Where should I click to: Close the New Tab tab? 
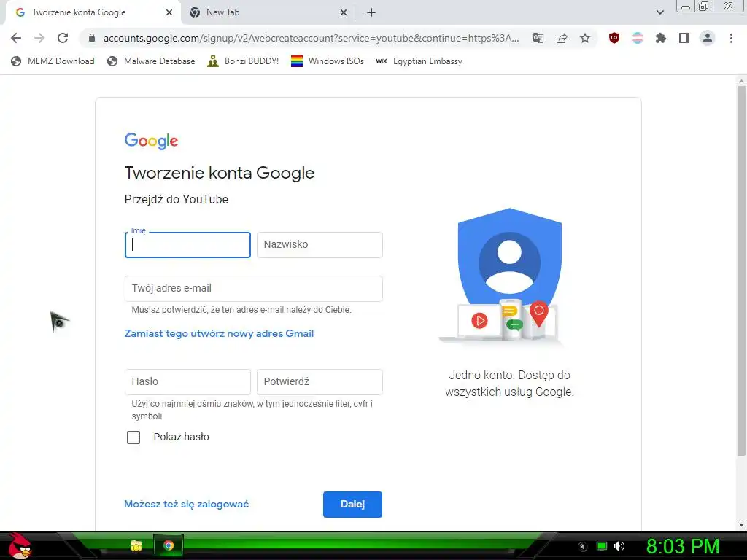click(344, 12)
